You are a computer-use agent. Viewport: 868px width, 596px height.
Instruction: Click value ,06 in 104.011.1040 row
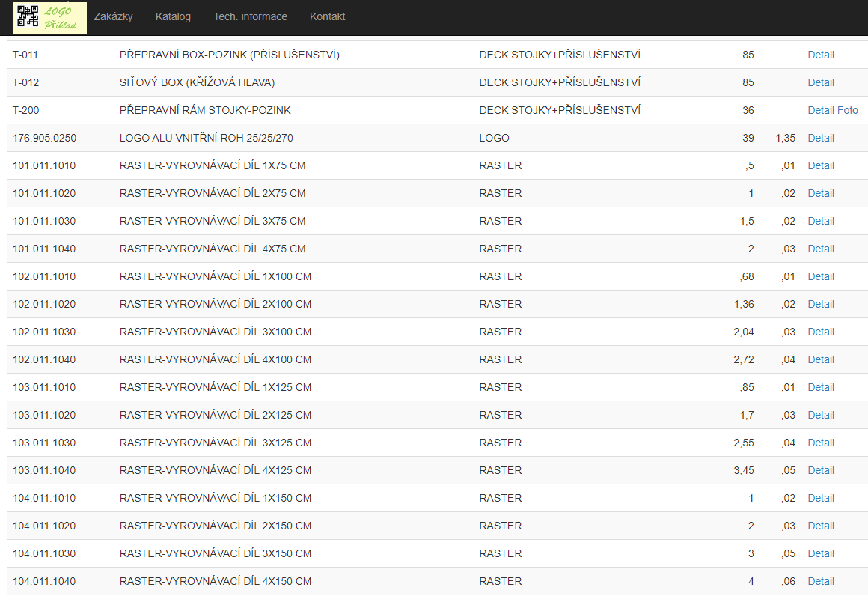(x=788, y=581)
